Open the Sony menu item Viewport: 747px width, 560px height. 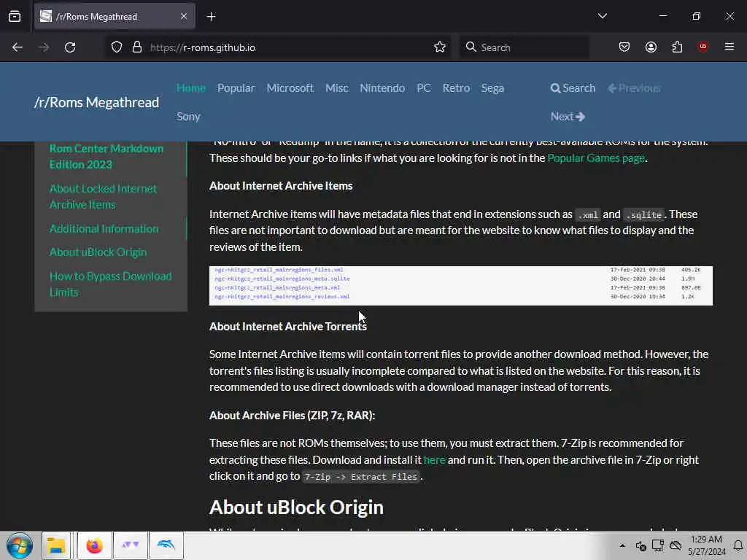tap(188, 117)
